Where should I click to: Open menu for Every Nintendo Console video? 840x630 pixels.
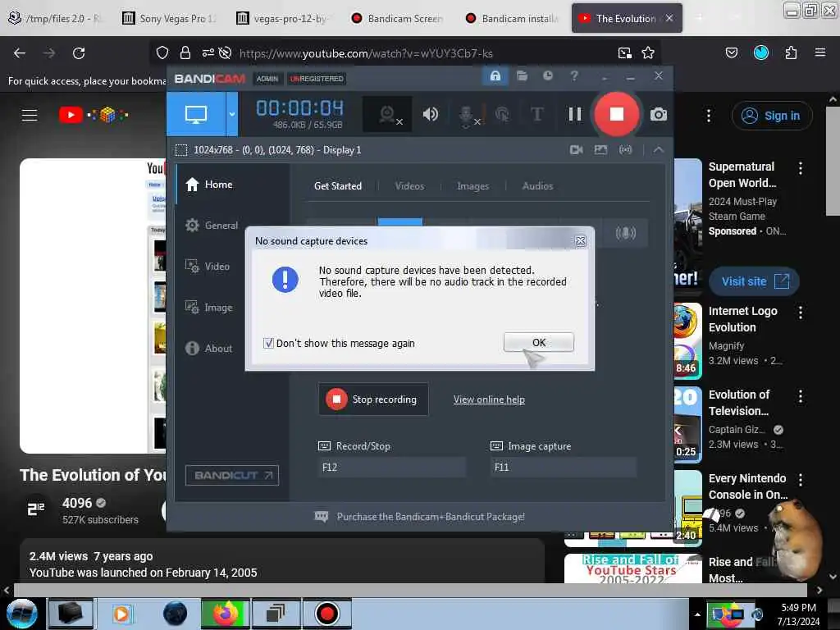(x=801, y=480)
